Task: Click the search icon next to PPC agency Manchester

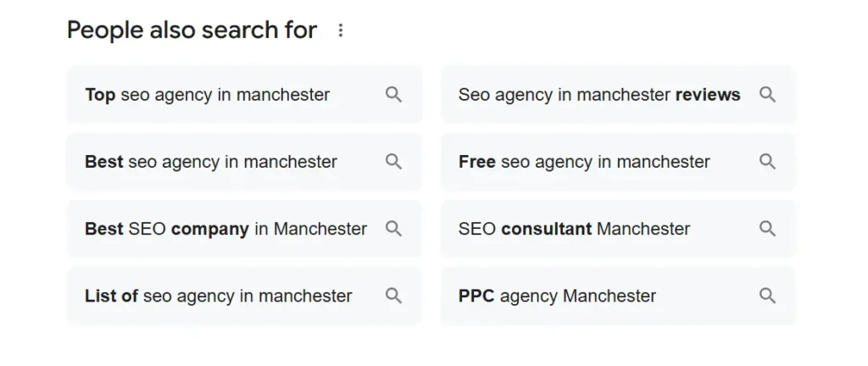Action: [767, 296]
